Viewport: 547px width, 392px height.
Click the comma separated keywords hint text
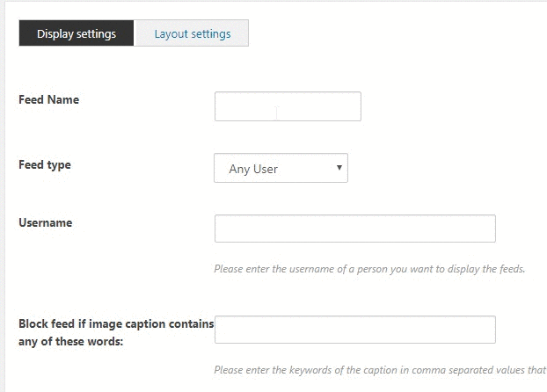click(380, 370)
